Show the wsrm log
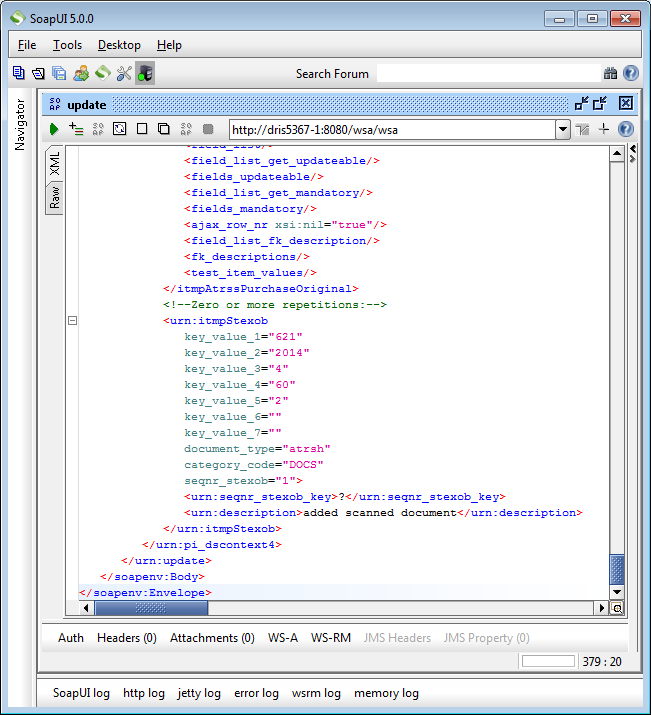The width and height of the screenshot is (651, 715). pos(316,693)
